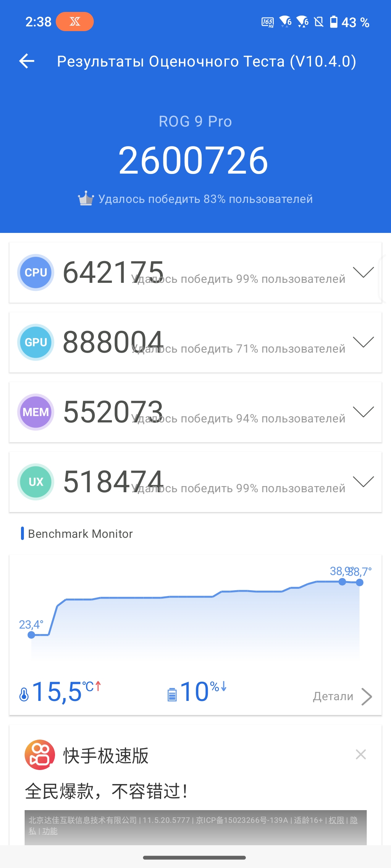Image resolution: width=391 pixels, height=868 pixels.
Task: Tap the GPU 71% users beaten text
Action: tap(238, 349)
